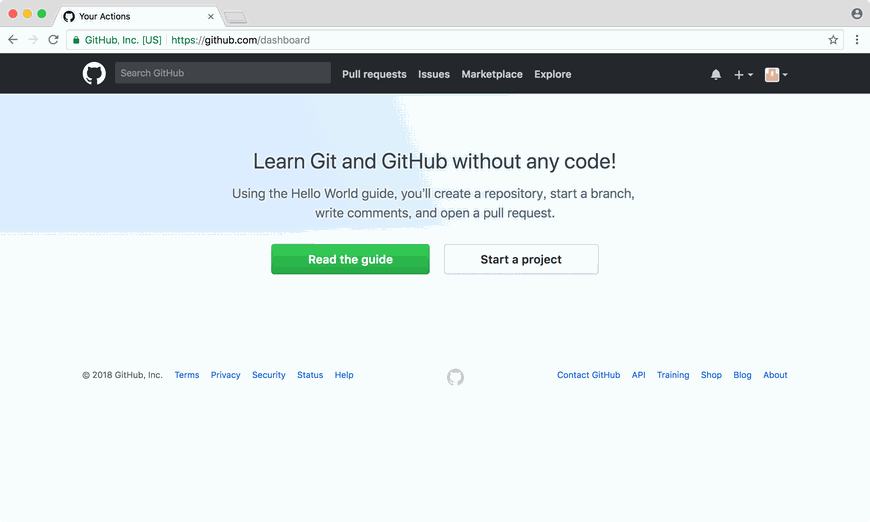870x522 pixels.
Task: Click the GitHub Octocat logo in header
Action: 94,73
